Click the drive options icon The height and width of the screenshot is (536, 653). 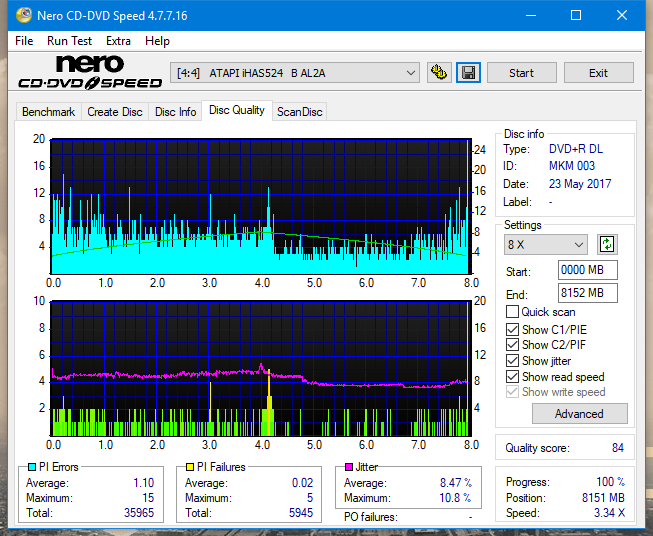[439, 73]
